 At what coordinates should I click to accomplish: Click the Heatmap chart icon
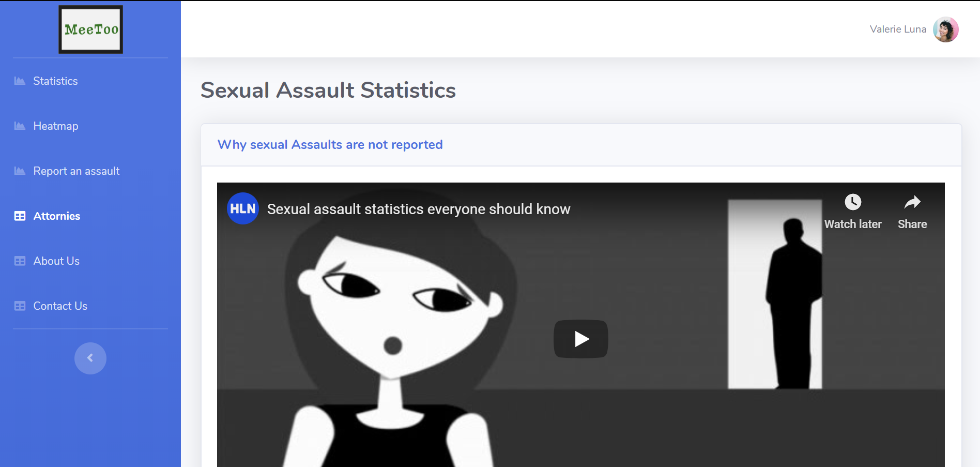(20, 126)
